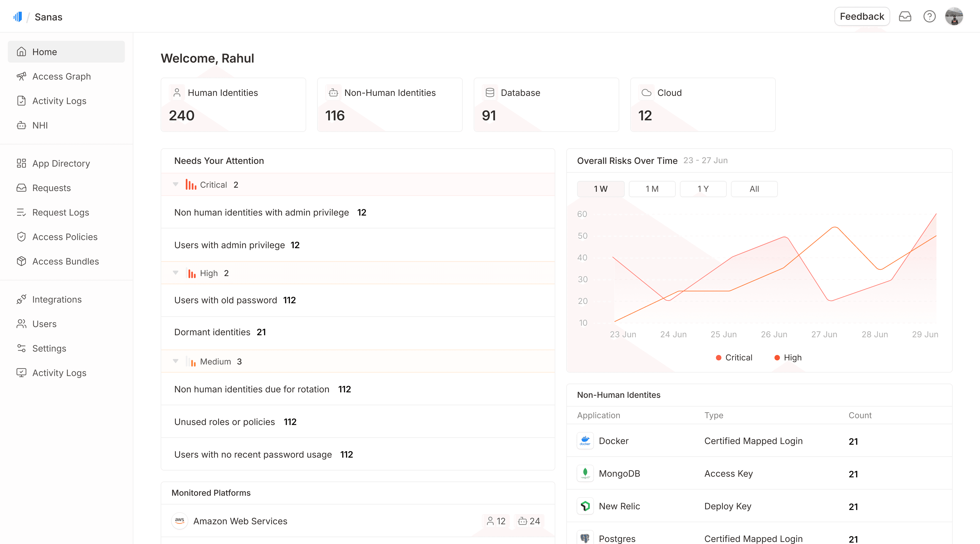Open the inbox icon in header
The width and height of the screenshot is (980, 544).
point(905,17)
